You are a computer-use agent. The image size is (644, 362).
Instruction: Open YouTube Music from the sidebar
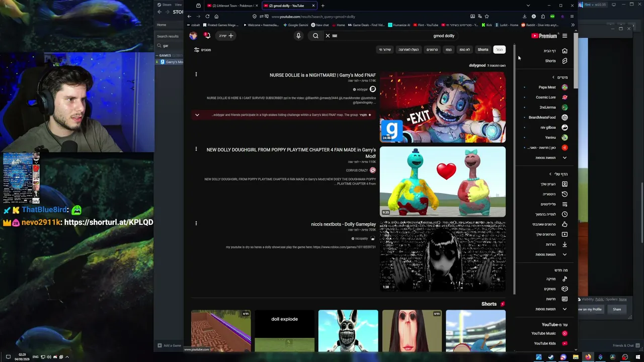pyautogui.click(x=548, y=333)
